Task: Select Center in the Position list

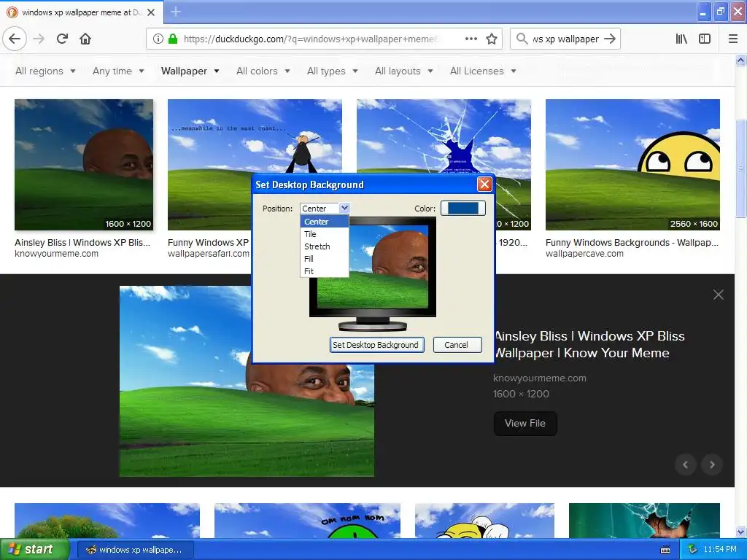Action: [325, 222]
